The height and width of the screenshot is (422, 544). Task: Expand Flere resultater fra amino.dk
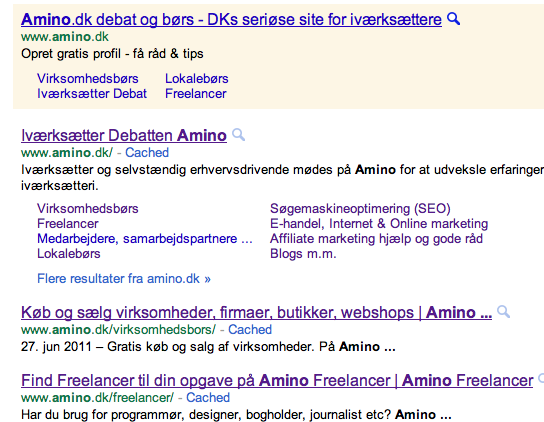[x=124, y=278]
